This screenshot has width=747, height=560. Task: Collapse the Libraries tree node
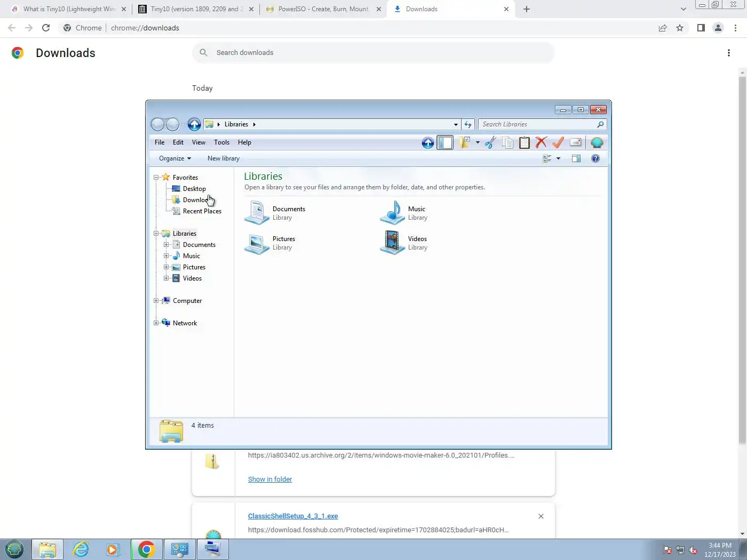point(156,234)
